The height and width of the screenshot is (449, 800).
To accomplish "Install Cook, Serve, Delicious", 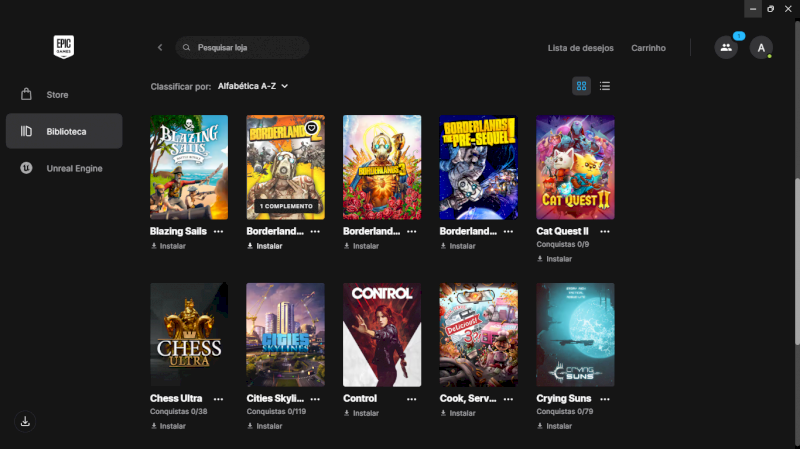I will click(x=458, y=413).
